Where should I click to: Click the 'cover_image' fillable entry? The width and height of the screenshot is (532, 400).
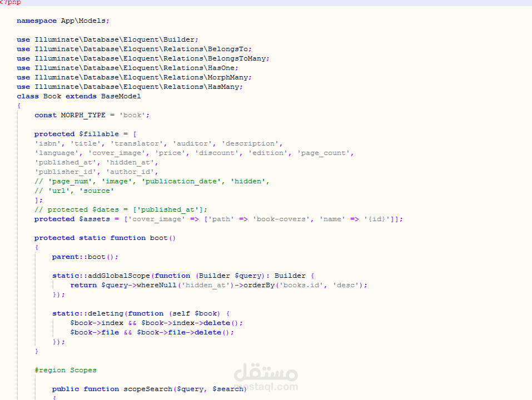pyautogui.click(x=117, y=153)
